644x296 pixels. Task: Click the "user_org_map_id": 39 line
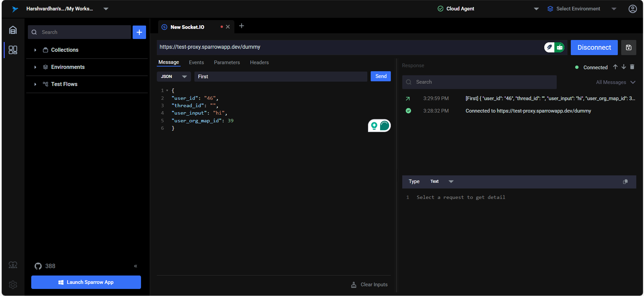202,121
